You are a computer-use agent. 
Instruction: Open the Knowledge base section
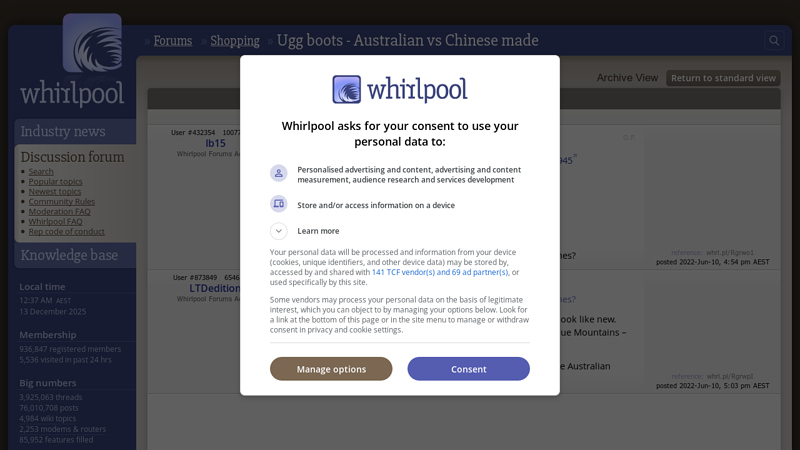tap(69, 255)
